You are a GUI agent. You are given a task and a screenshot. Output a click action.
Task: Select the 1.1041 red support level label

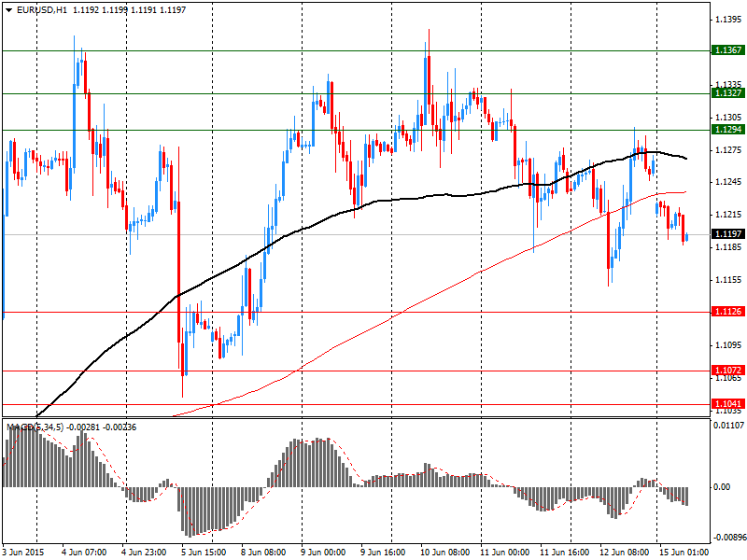point(727,404)
